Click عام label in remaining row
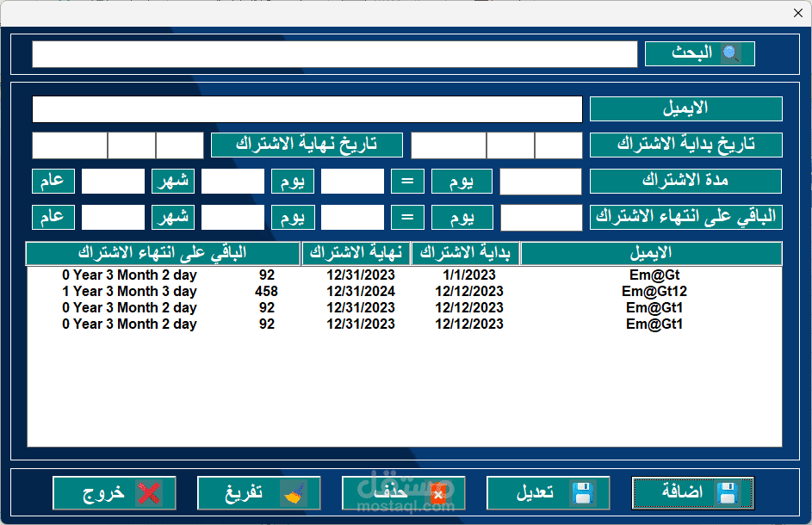The image size is (812, 525). (53, 218)
